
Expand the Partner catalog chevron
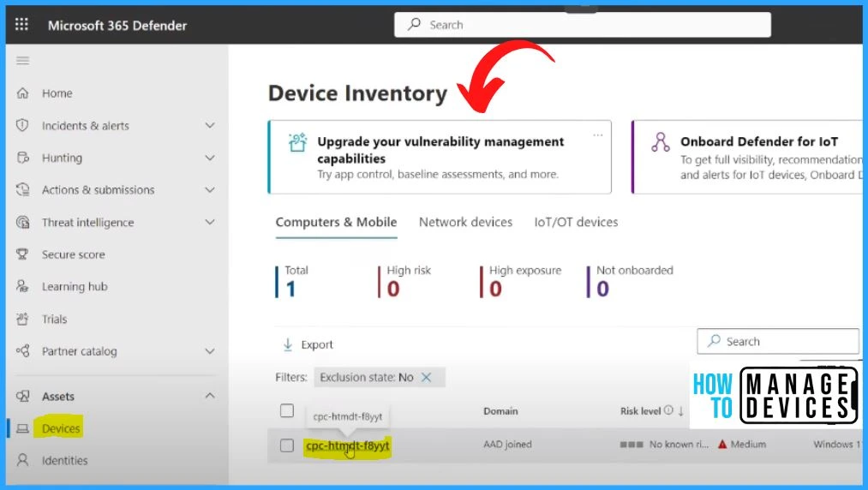210,351
